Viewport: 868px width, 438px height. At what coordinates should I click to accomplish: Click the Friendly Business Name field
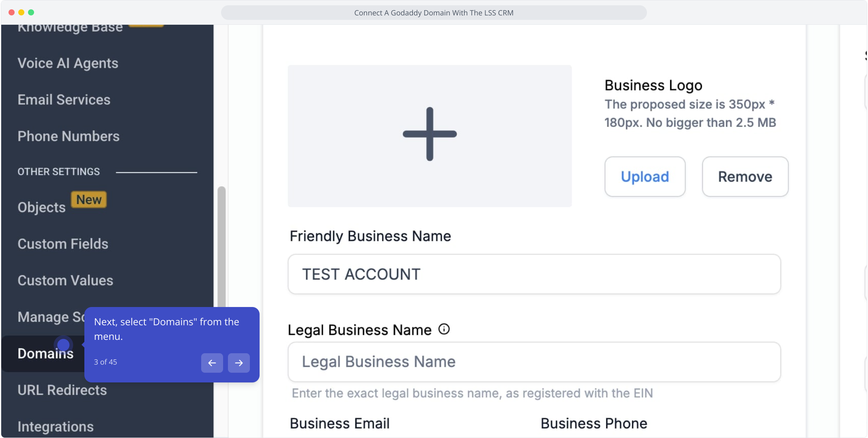pos(534,274)
